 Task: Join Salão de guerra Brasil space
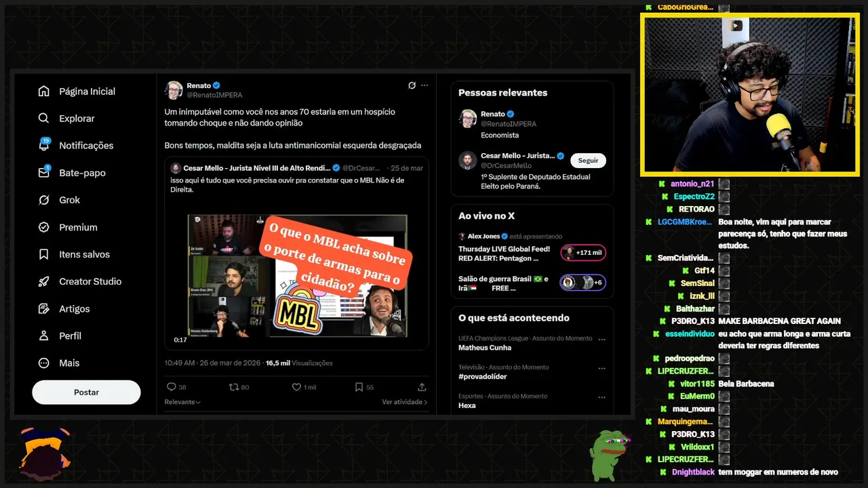[503, 283]
